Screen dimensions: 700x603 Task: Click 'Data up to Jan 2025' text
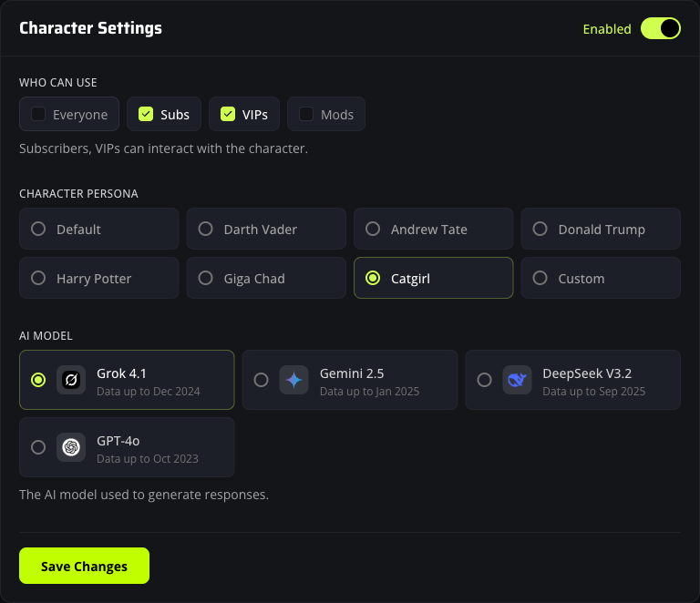[370, 392]
